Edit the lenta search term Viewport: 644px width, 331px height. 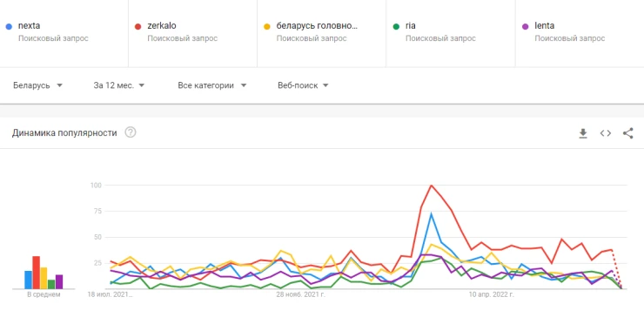(545, 25)
